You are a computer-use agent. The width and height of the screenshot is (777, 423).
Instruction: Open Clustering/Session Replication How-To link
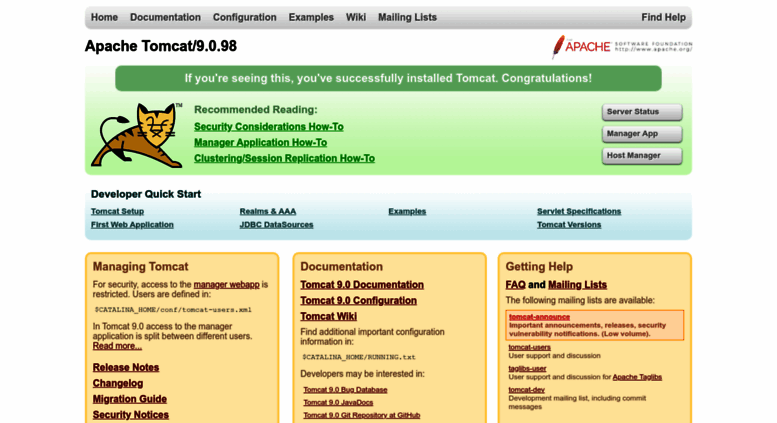[284, 158]
